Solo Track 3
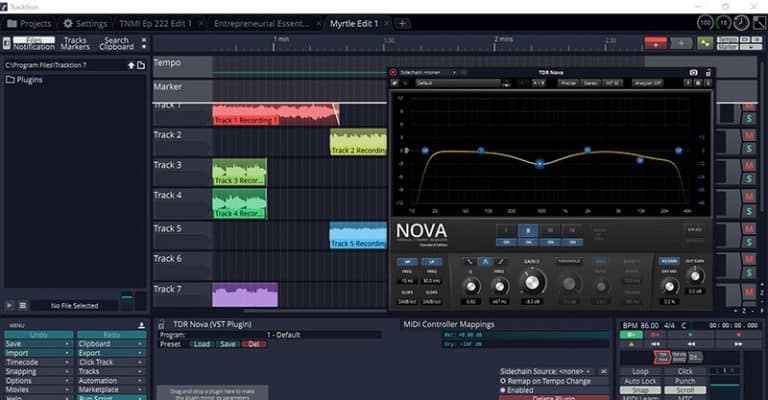This screenshot has width=768, height=400. (x=749, y=179)
